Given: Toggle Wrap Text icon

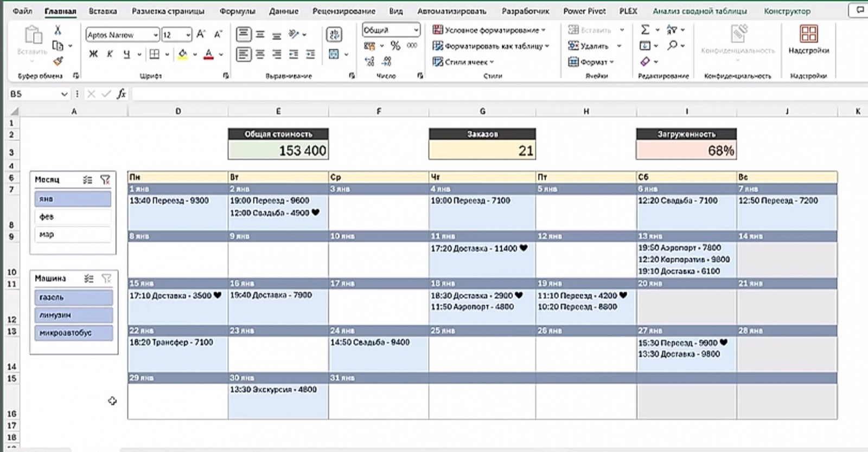Looking at the screenshot, I should (334, 35).
